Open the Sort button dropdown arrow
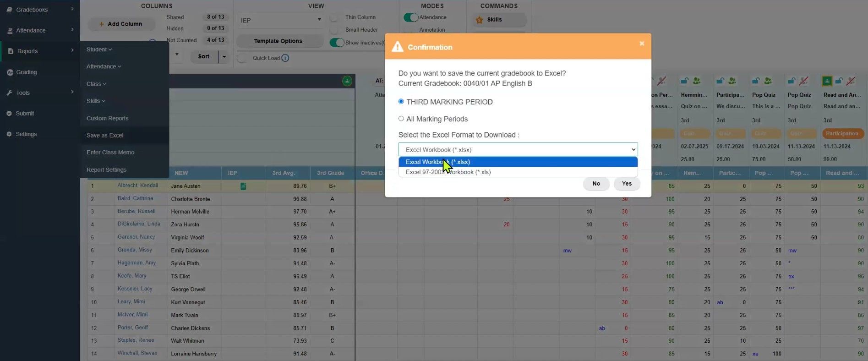Screen dimensions: 868x361 pyautogui.click(x=224, y=57)
